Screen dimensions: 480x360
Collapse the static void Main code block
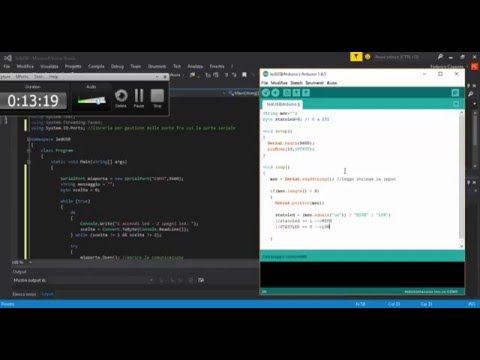[x=29, y=162]
